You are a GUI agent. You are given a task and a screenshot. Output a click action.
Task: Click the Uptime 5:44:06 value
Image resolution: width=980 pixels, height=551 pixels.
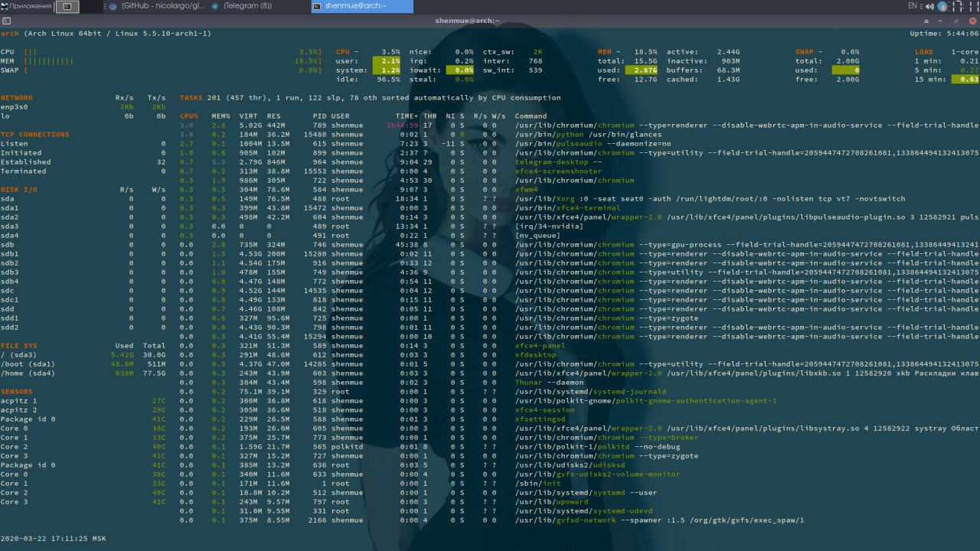click(944, 34)
